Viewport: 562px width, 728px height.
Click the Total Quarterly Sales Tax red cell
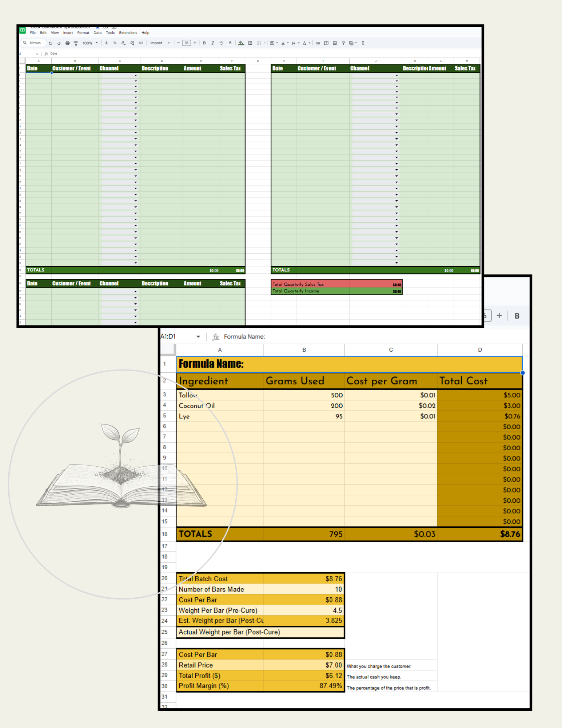tap(336, 284)
